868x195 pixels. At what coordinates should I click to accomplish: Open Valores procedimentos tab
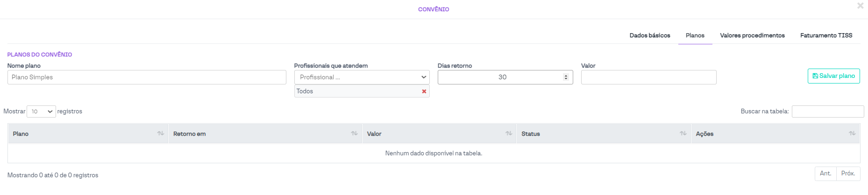(752, 35)
